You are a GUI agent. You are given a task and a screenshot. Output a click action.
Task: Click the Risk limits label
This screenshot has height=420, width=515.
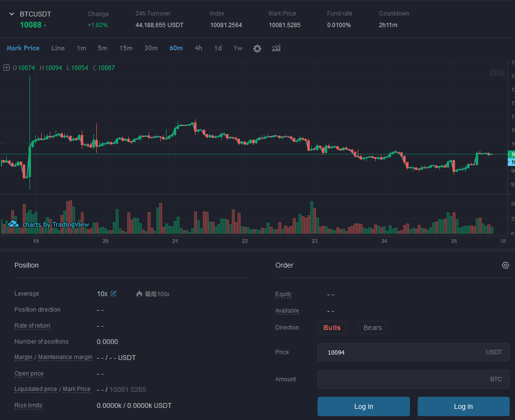(x=28, y=405)
